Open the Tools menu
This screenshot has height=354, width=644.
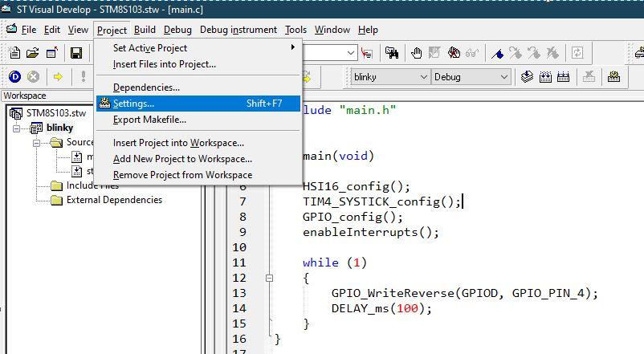tap(296, 30)
